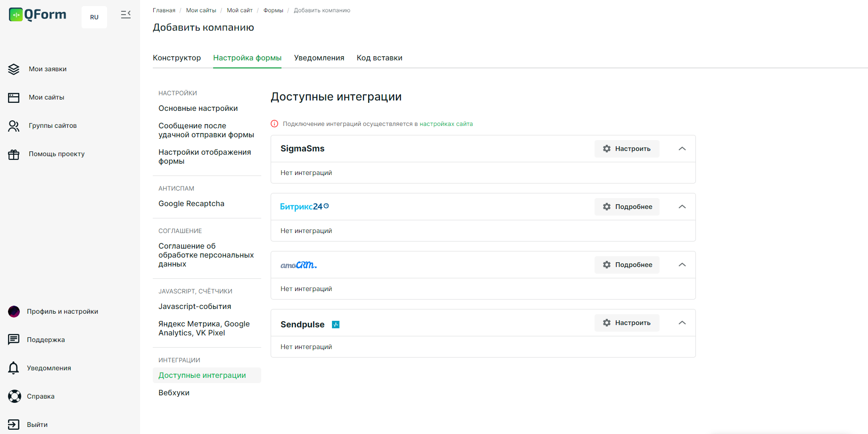Click the window icon beside Мои сайты
This screenshot has width=868, height=434.
point(14,98)
